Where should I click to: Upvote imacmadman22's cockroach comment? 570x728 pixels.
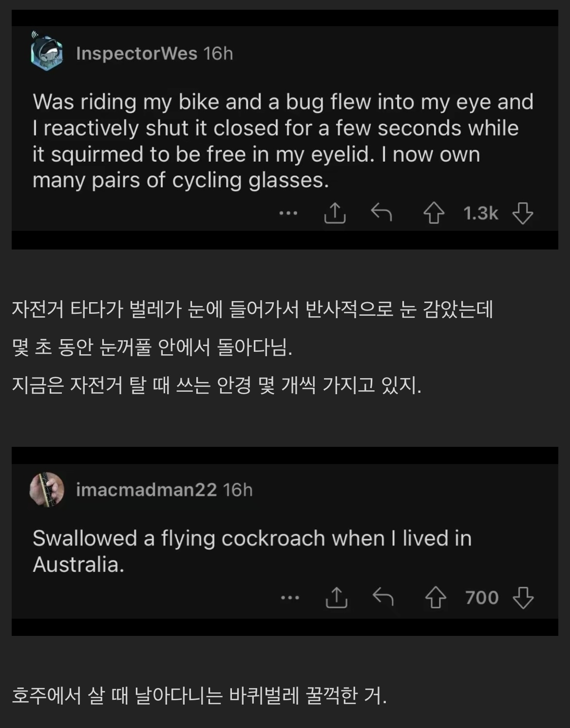[435, 597]
